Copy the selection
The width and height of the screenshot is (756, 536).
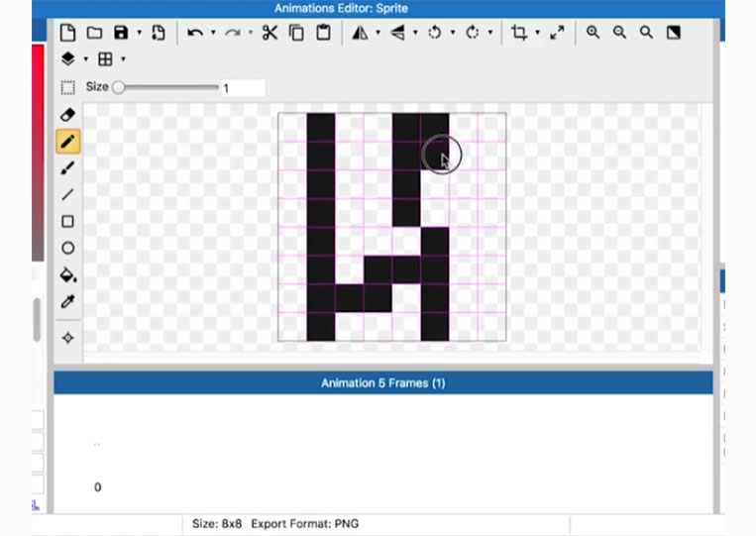coord(296,33)
